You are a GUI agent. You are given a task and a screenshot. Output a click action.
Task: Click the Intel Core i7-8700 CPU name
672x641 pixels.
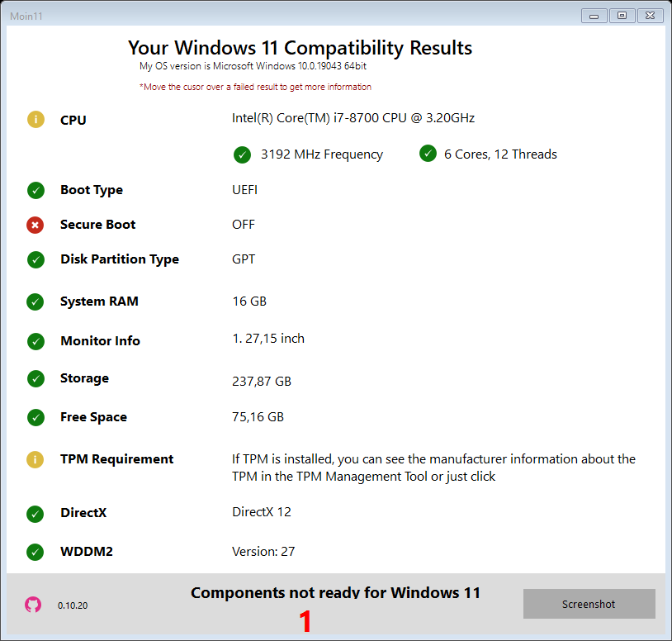click(353, 118)
